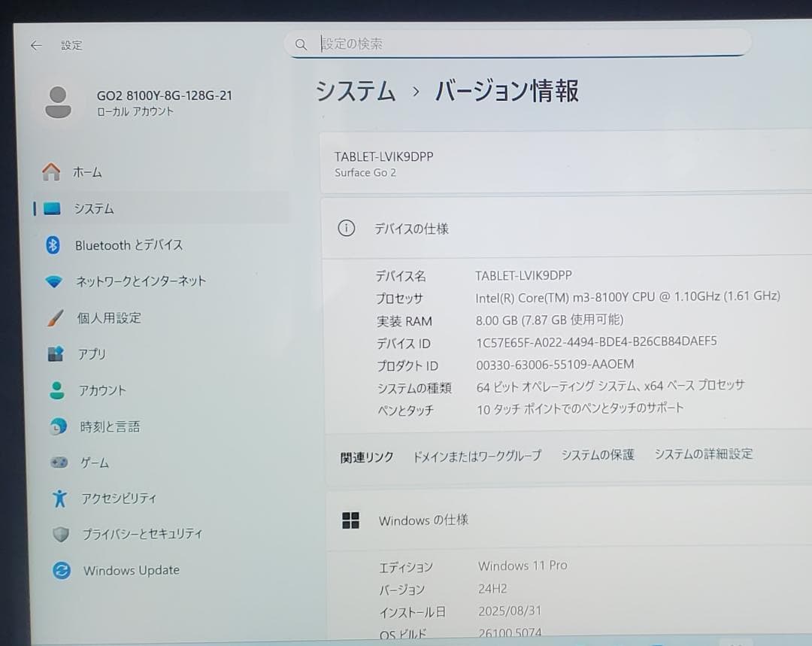Open アカウント settings
Screen dimensions: 812x646
(103, 390)
